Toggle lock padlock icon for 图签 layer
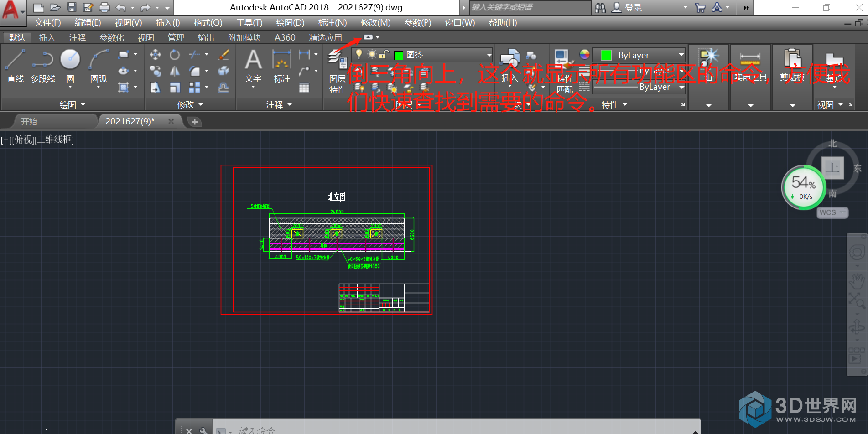Screen dimensions: 868x434 pyautogui.click(x=384, y=55)
